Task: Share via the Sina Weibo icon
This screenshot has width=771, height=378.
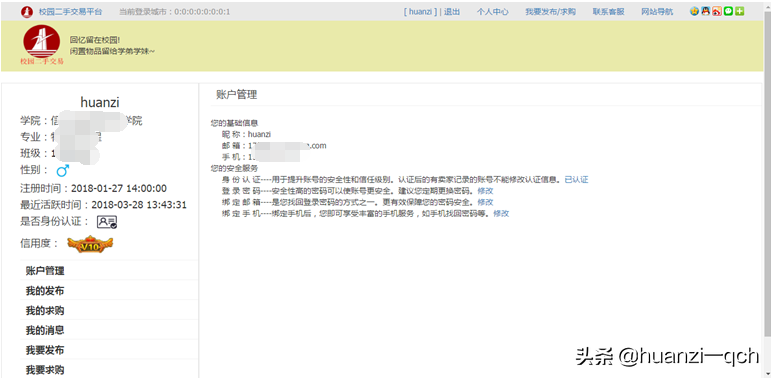Action: [x=717, y=11]
